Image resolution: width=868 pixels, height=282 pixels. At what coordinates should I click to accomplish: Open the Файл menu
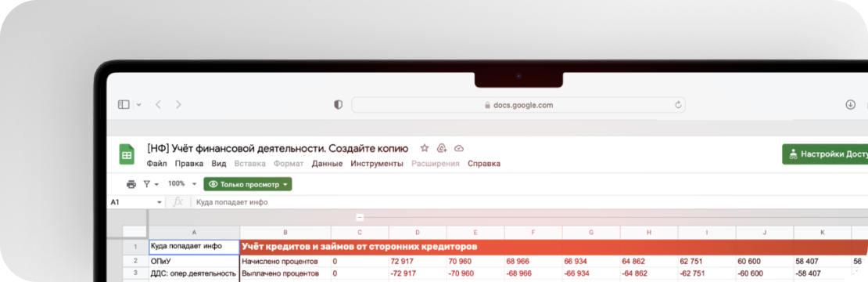156,164
